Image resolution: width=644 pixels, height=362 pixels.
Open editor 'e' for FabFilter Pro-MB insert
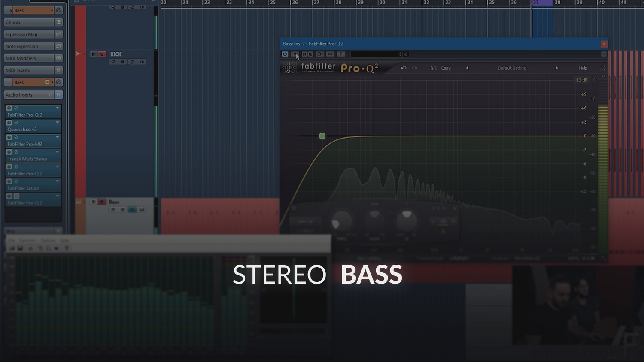click(x=16, y=137)
